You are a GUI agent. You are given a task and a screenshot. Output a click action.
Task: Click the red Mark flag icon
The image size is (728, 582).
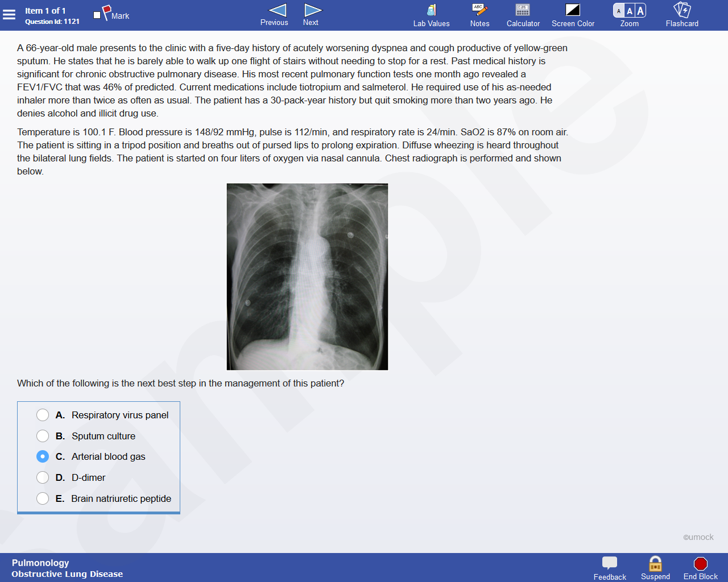pos(106,11)
